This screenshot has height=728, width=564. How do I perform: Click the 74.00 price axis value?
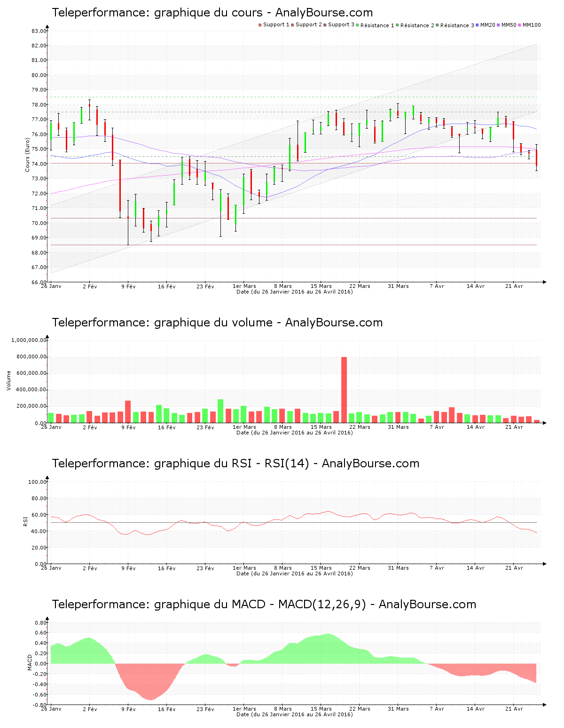tap(39, 164)
